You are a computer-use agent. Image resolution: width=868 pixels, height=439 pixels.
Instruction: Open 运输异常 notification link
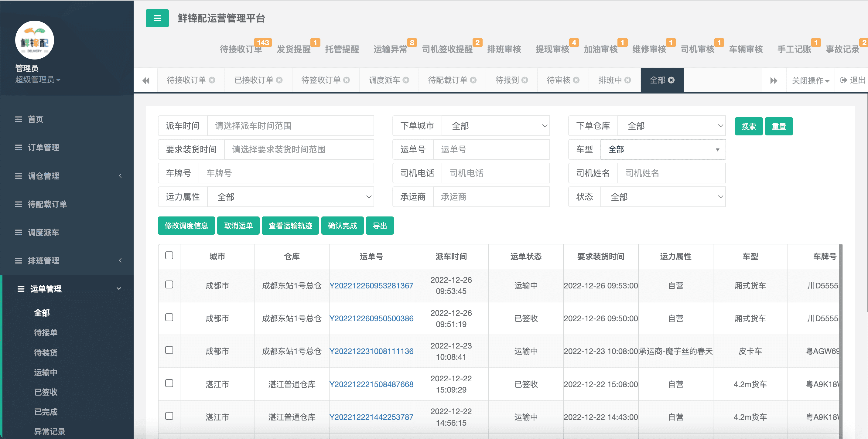click(x=390, y=49)
